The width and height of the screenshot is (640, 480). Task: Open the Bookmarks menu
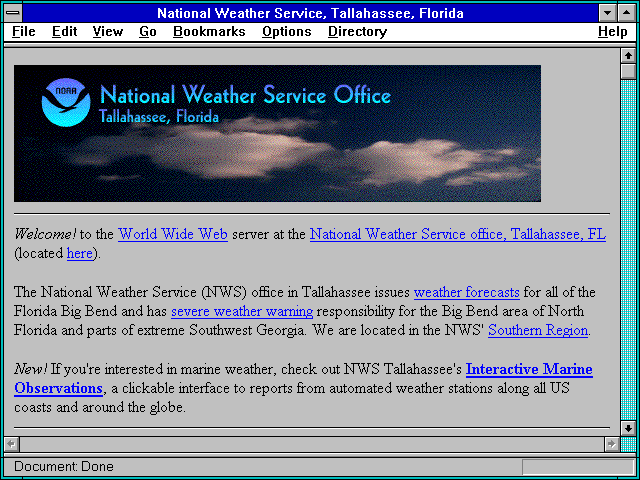tap(209, 31)
